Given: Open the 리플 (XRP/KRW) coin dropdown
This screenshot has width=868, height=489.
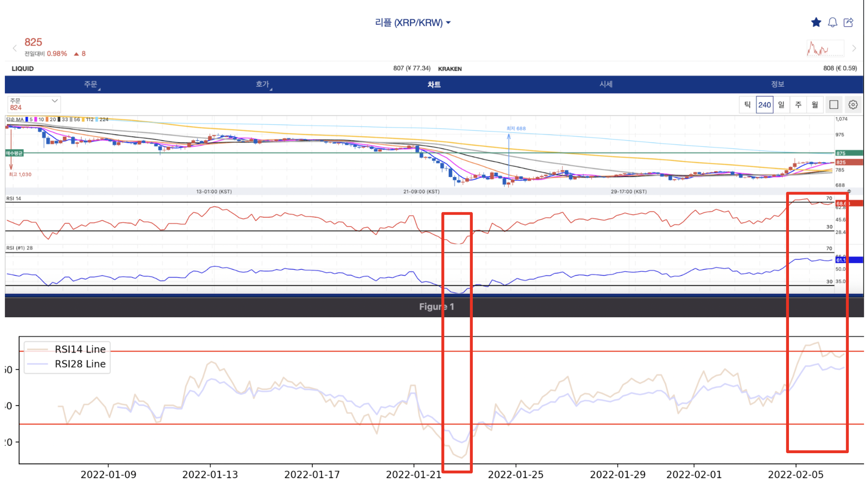Looking at the screenshot, I should 413,23.
